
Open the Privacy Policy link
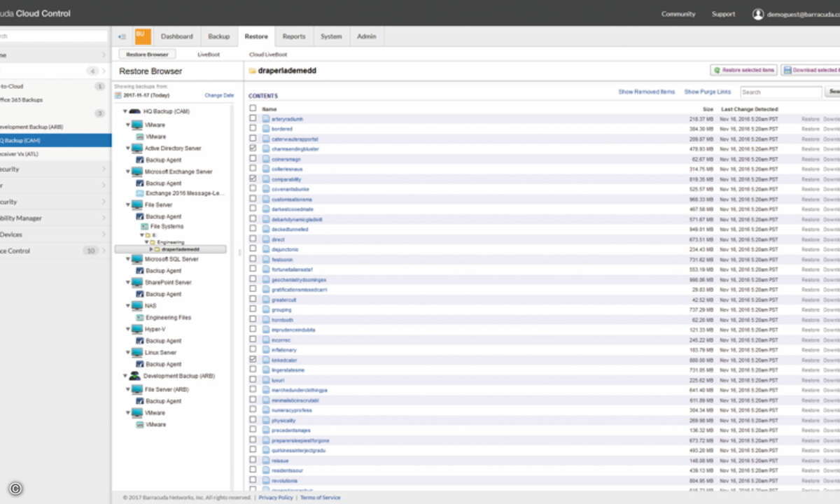[276, 498]
